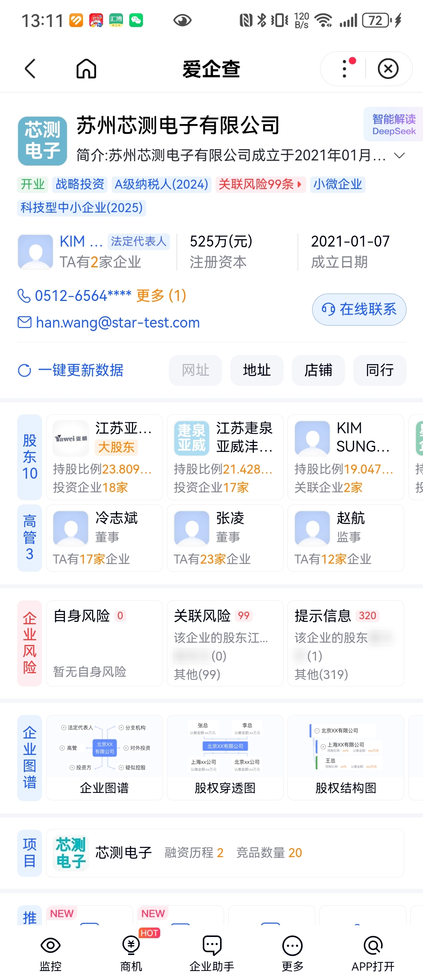Select the 网址 chip

(195, 370)
